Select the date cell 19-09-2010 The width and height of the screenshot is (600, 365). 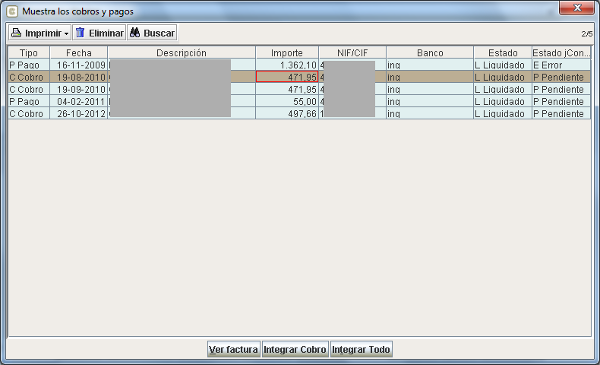point(79,90)
